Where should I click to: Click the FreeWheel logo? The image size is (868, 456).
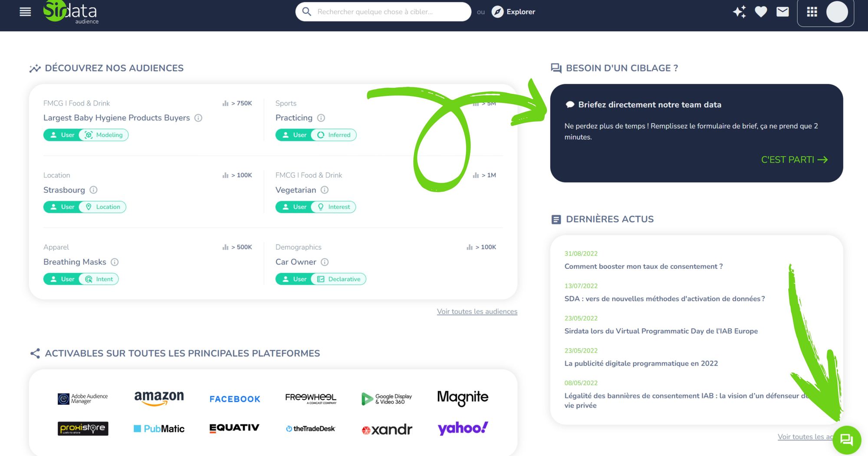click(x=311, y=398)
